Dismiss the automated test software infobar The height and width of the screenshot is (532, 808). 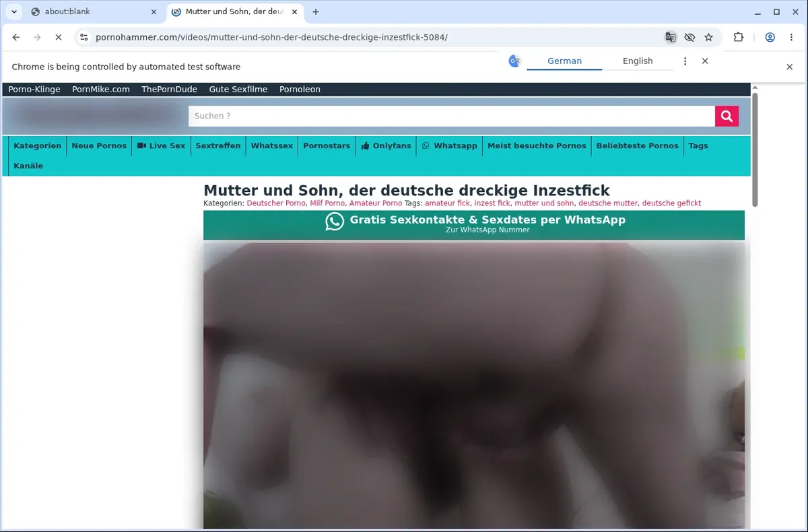(x=790, y=67)
